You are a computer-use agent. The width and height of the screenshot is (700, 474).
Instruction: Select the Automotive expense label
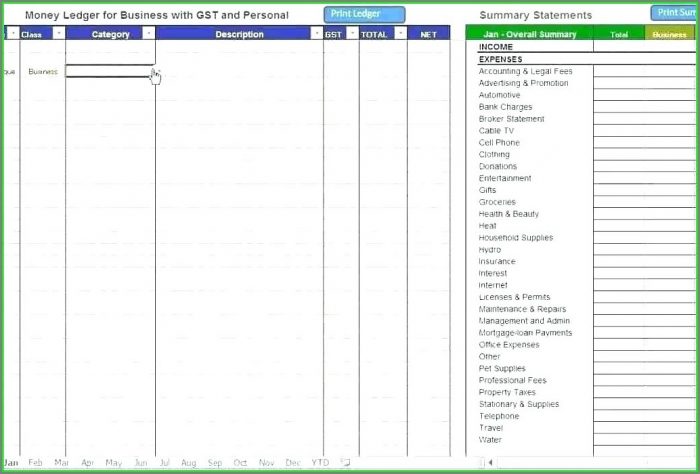point(499,95)
